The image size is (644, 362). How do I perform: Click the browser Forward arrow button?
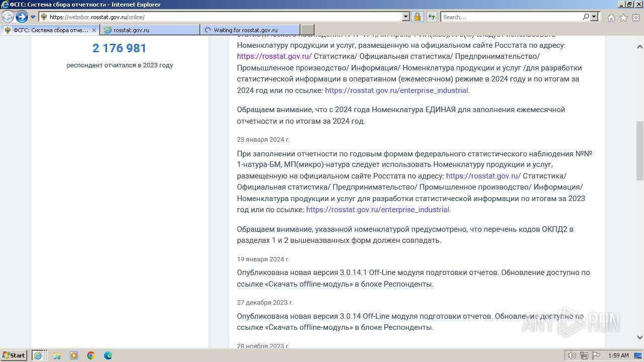point(22,17)
